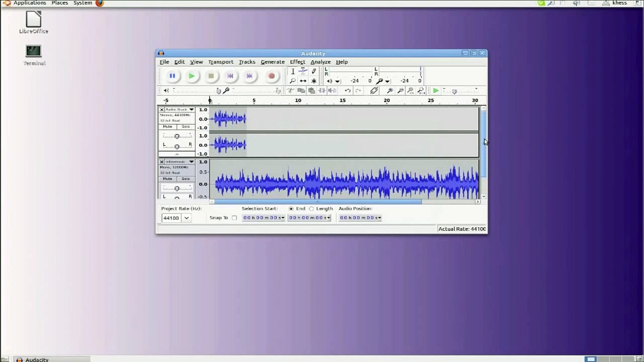The height and width of the screenshot is (362, 644).
Task: Select the Zoom magnifier tool in tools palette
Action: 293,80
